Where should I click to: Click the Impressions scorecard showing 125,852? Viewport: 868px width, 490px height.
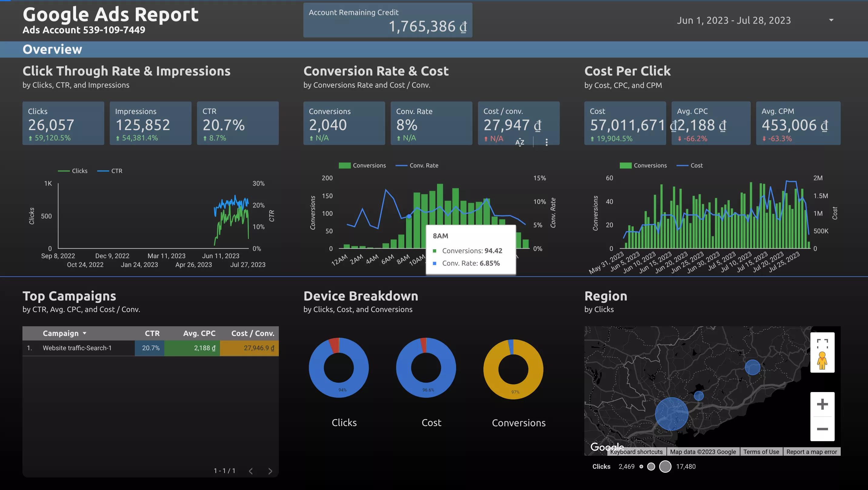click(151, 123)
